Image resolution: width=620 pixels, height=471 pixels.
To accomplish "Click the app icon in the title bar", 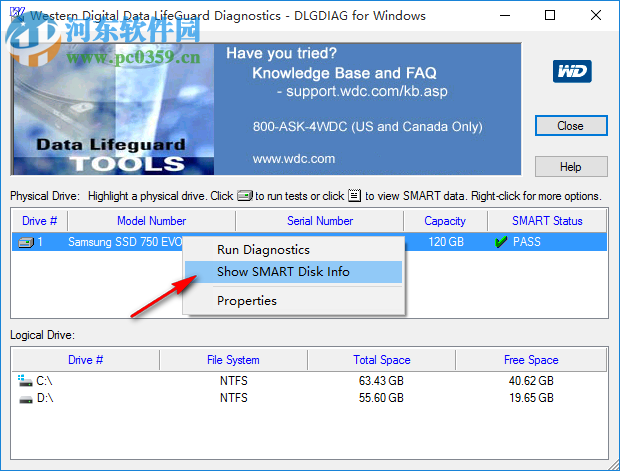I will tap(17, 15).
